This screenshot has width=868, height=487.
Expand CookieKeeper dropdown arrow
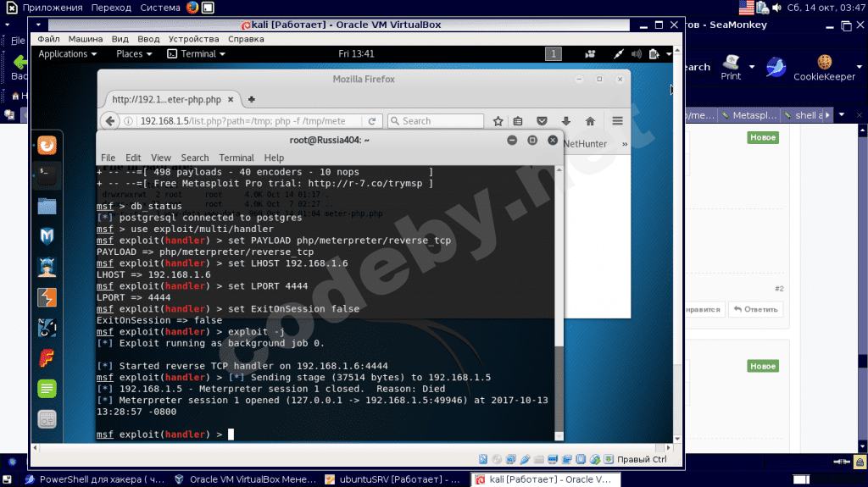[860, 67]
